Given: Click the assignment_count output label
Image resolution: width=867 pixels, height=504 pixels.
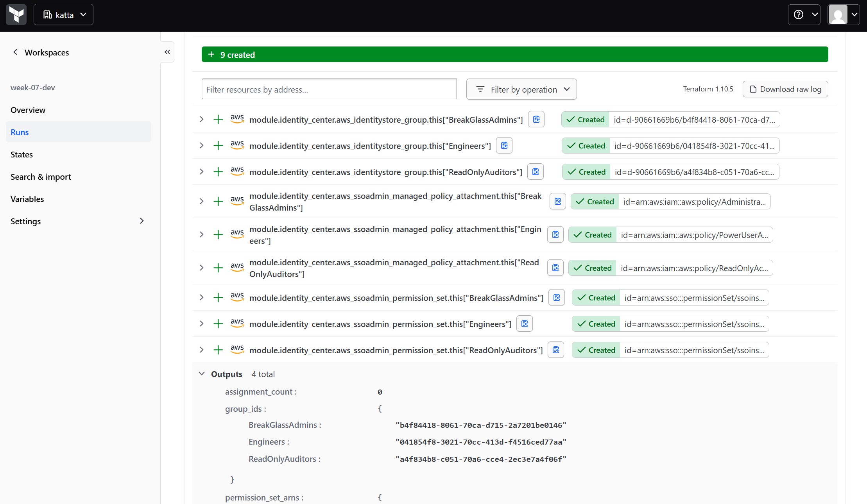Looking at the screenshot, I should click(x=261, y=392).
